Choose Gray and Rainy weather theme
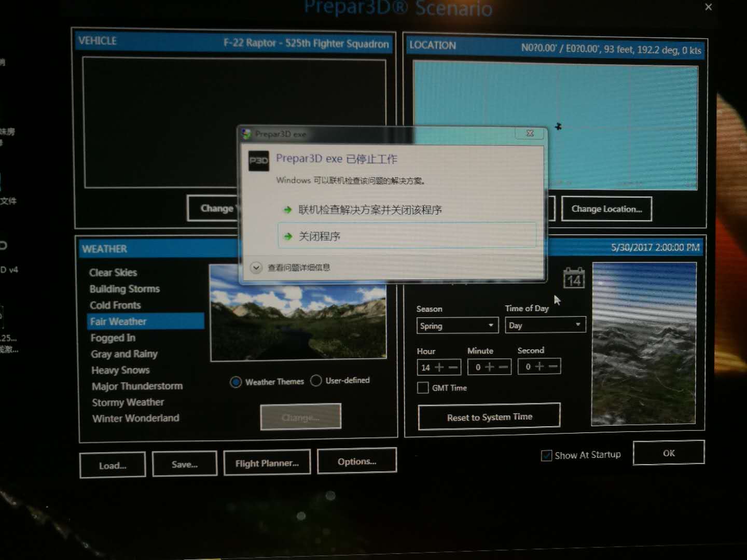 coord(124,354)
